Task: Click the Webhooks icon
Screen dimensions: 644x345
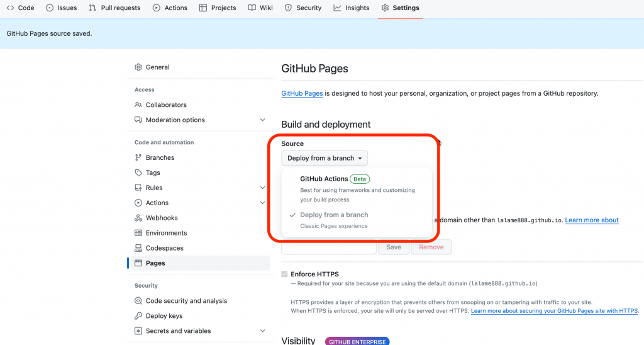Action: [138, 218]
